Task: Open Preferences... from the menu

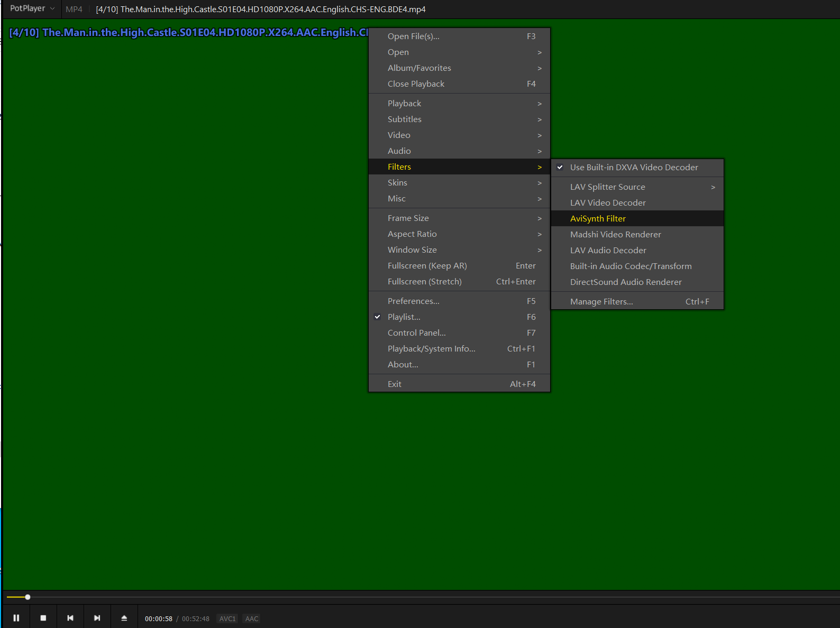Action: click(459, 301)
